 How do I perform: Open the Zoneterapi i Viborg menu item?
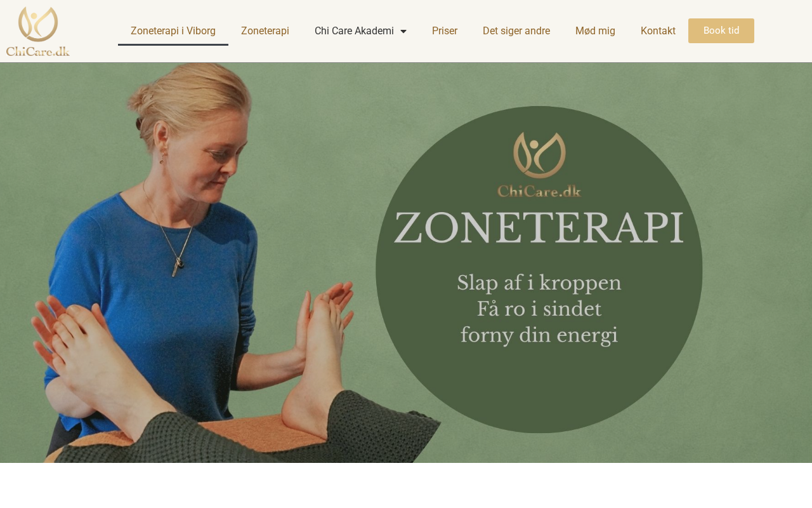click(173, 30)
